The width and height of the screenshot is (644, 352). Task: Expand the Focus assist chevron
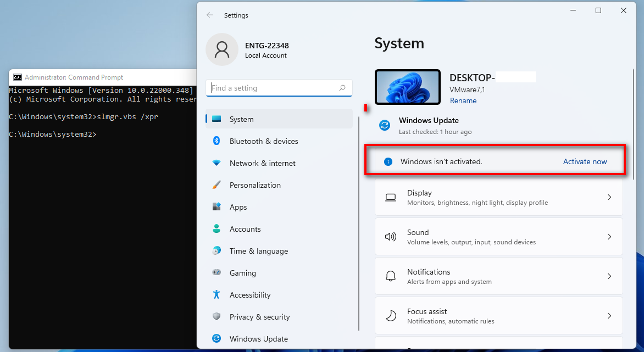coord(609,316)
